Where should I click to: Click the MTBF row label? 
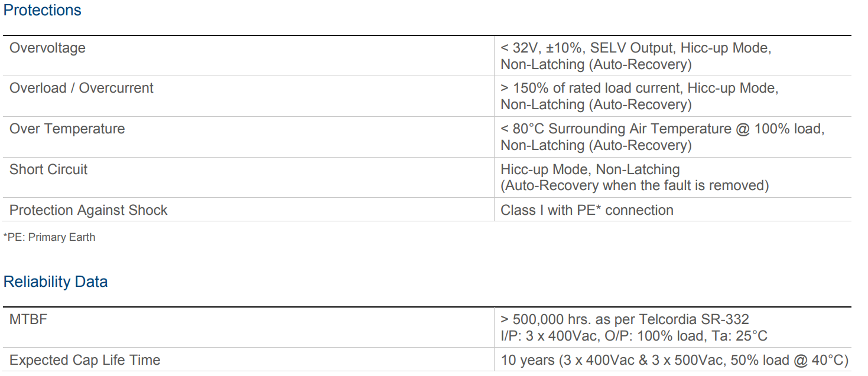(28, 320)
